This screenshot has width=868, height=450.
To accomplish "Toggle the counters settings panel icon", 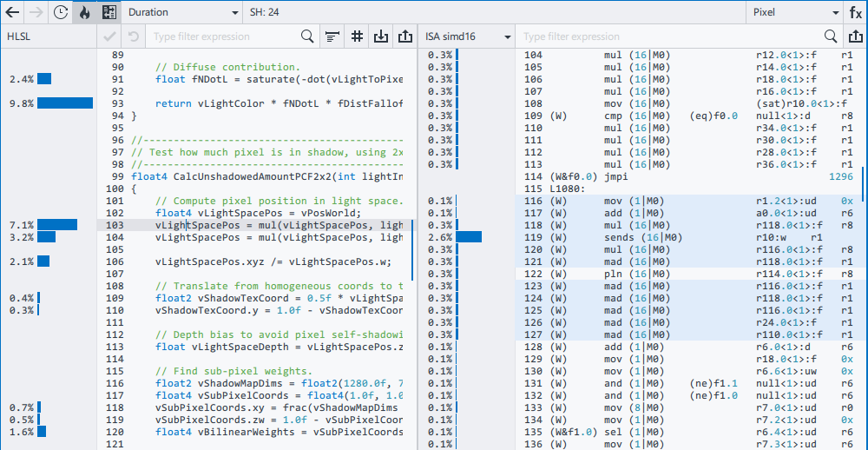I will (108, 13).
